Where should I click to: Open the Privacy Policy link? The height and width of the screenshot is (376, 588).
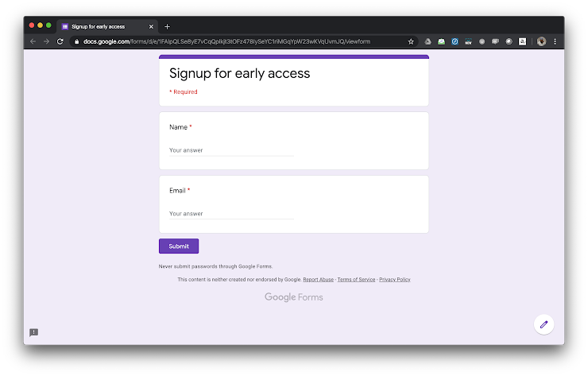click(395, 280)
